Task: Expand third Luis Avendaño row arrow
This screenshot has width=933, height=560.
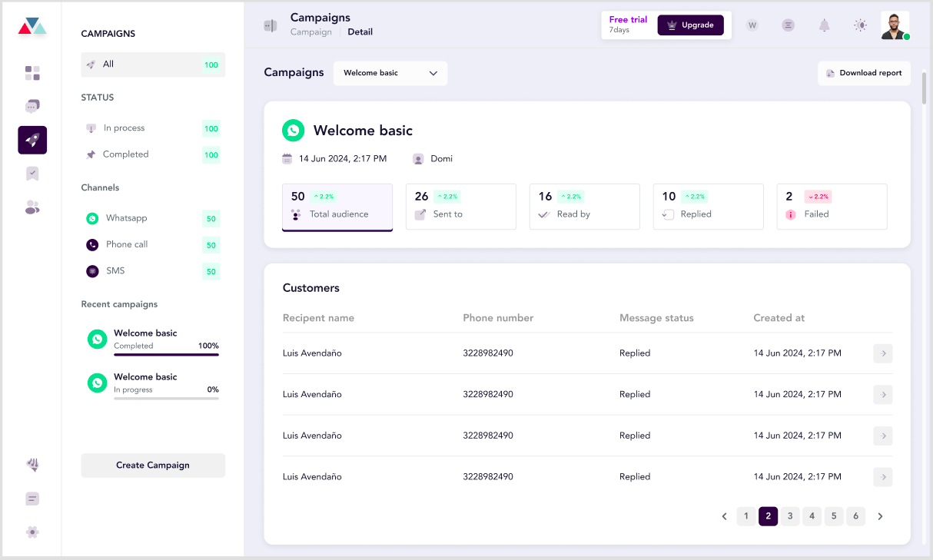Action: point(883,436)
